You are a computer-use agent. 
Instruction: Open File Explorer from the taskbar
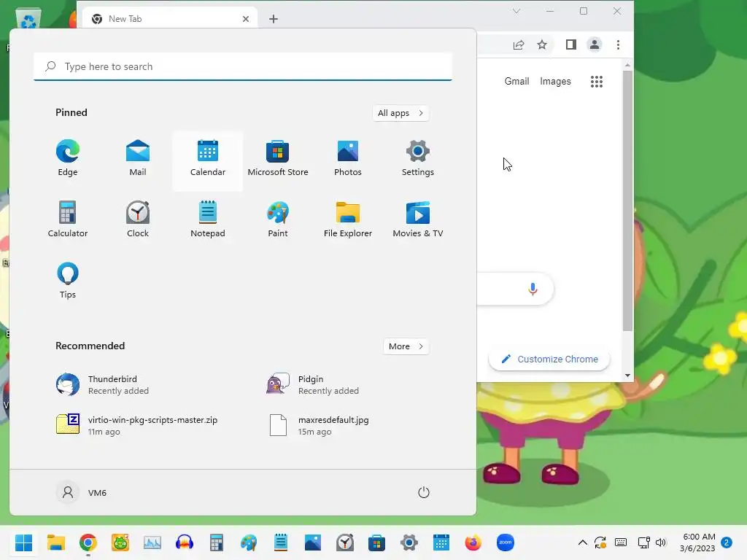tap(55, 542)
